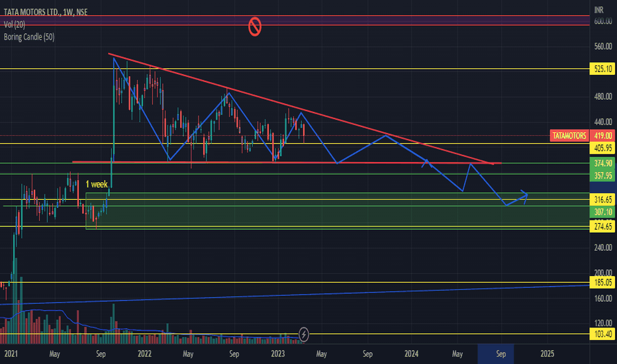Click the green 357.95 price label
The image size is (617, 364).
(x=603, y=175)
